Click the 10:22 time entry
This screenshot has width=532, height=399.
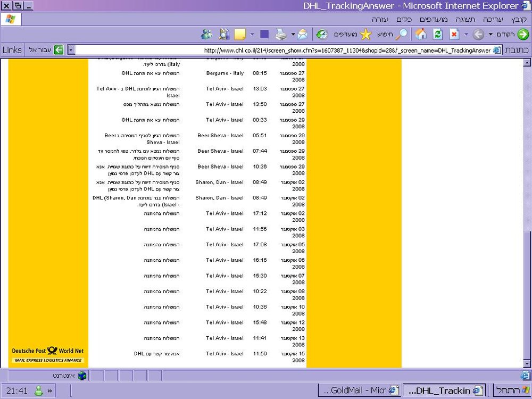(x=260, y=292)
